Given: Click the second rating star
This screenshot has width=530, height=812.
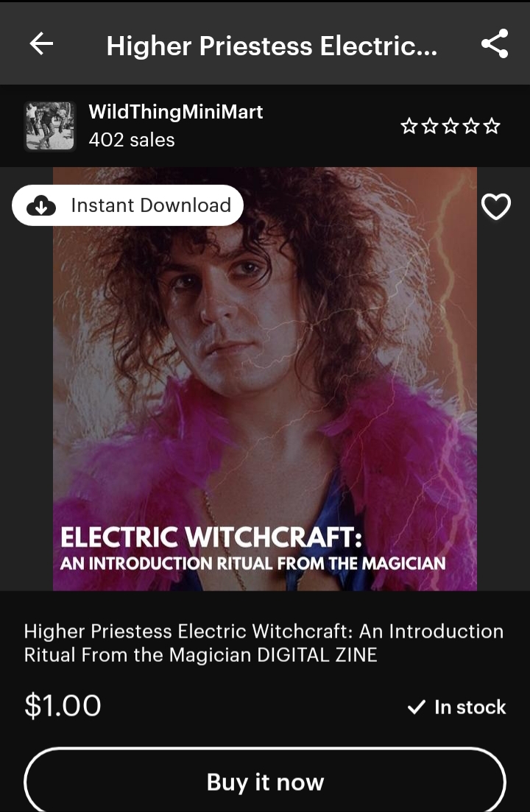Looking at the screenshot, I should [430, 126].
